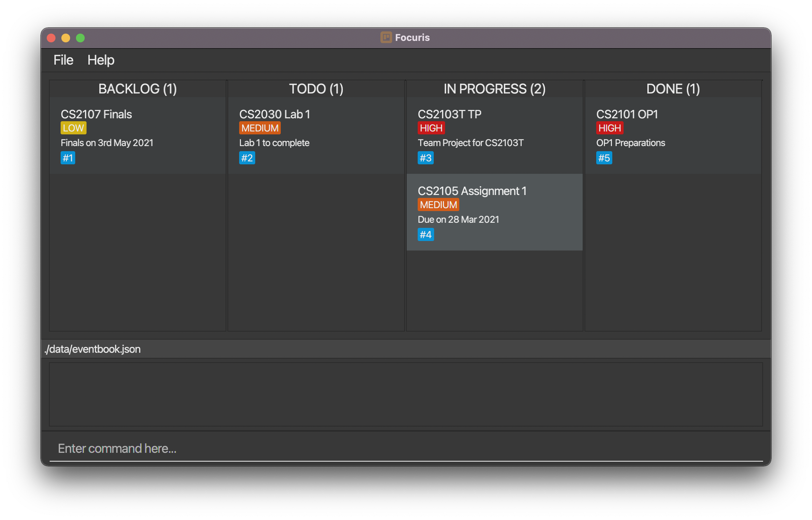Click HIGH badge on CS2101 OP1
812x520 pixels.
click(610, 128)
